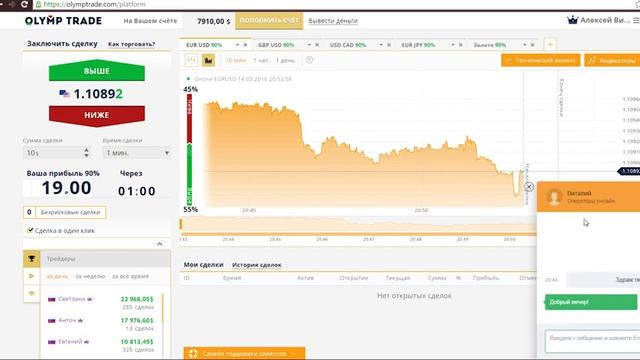Select the за неделю rating filter
The height and width of the screenshot is (360, 640).
pyautogui.click(x=90, y=276)
